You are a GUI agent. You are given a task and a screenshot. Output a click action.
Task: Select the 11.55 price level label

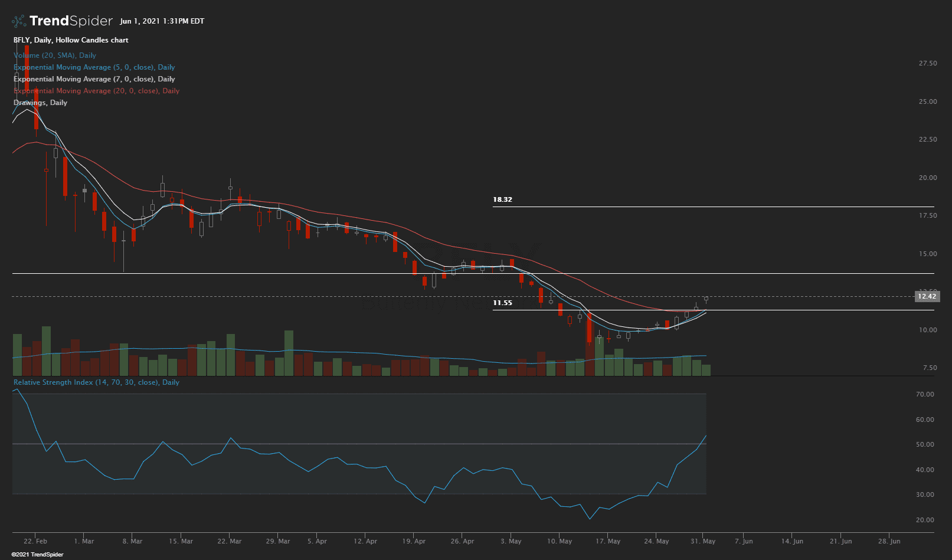502,303
